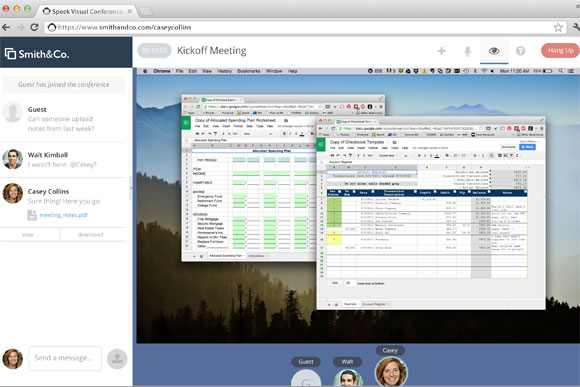Click the upload file button beside message box
Viewport: 580px width, 387px height.
click(x=117, y=359)
